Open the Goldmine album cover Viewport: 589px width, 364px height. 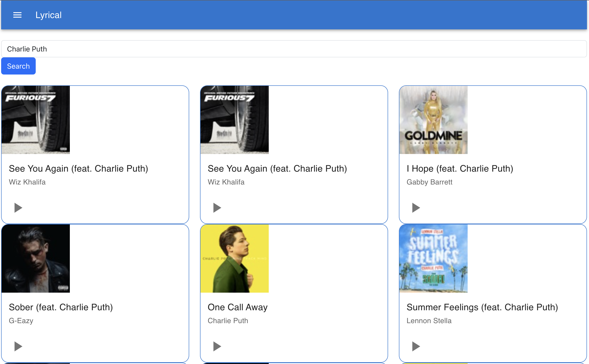pos(433,120)
